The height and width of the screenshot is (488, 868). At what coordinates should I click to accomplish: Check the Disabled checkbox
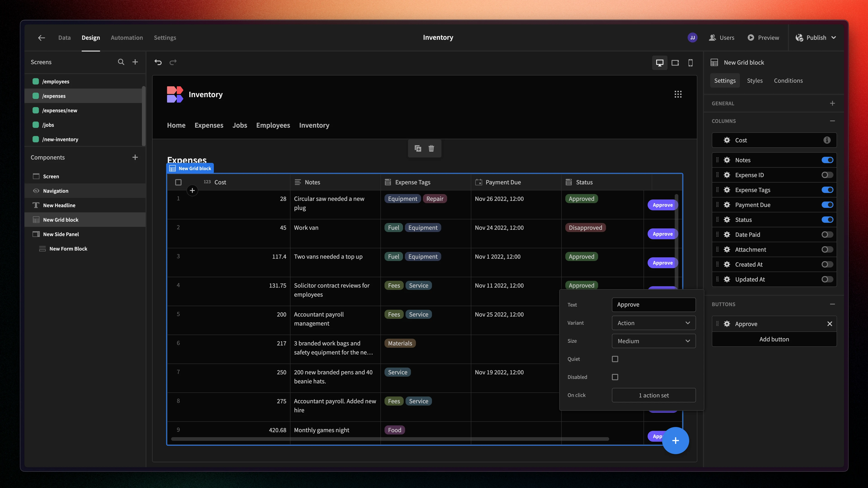615,377
